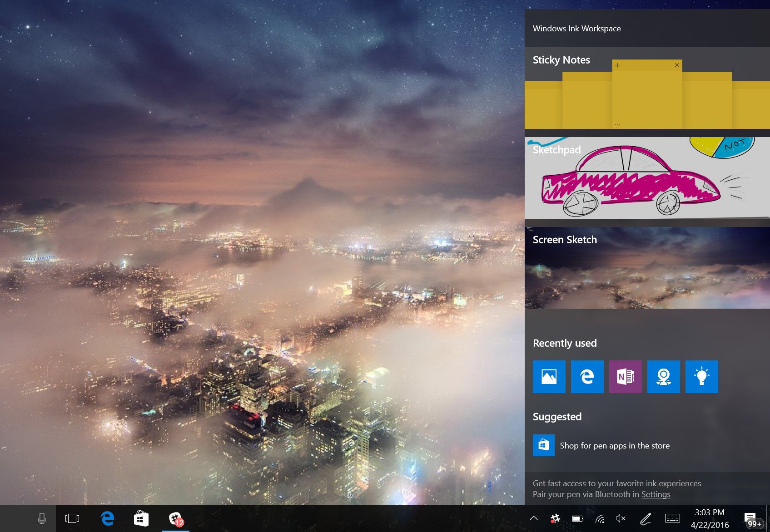Open the Photos app tile
The width and height of the screenshot is (770, 532).
(549, 377)
